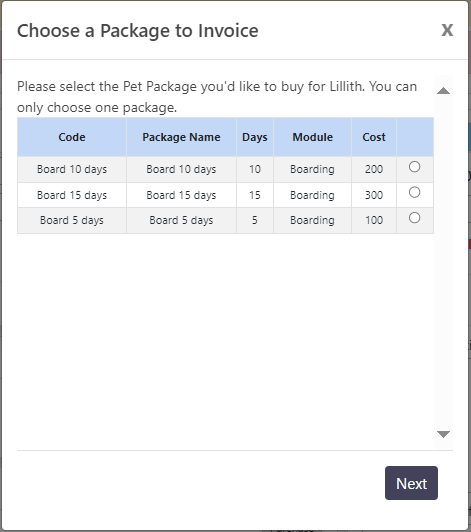Click the scroll up arrow
Image resolution: width=471 pixels, height=532 pixels.
tap(443, 91)
